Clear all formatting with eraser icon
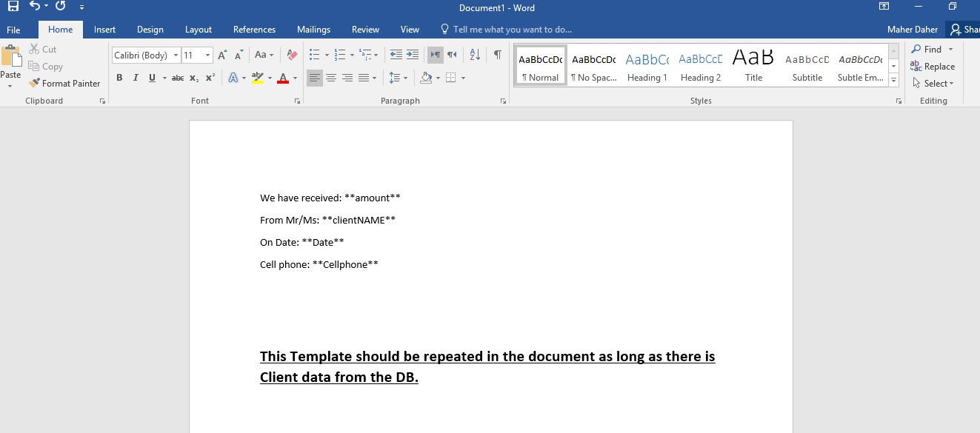 click(x=292, y=55)
